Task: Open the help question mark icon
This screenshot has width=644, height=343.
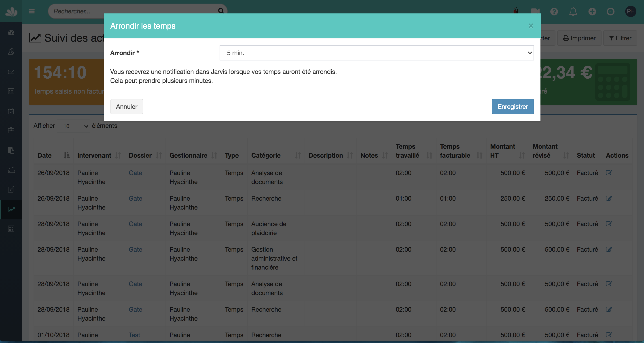Action: pyautogui.click(x=554, y=11)
